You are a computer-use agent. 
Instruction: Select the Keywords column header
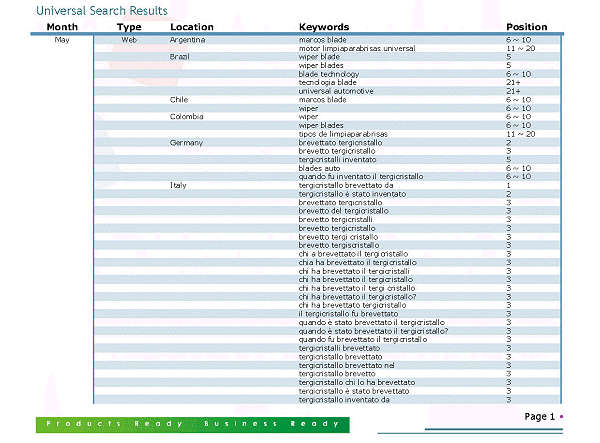[324, 27]
